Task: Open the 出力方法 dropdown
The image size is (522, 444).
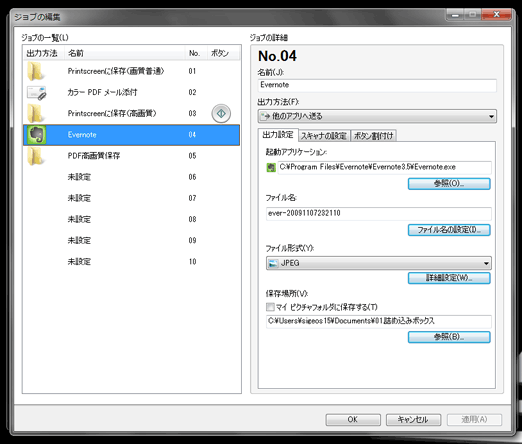Action: [377, 116]
